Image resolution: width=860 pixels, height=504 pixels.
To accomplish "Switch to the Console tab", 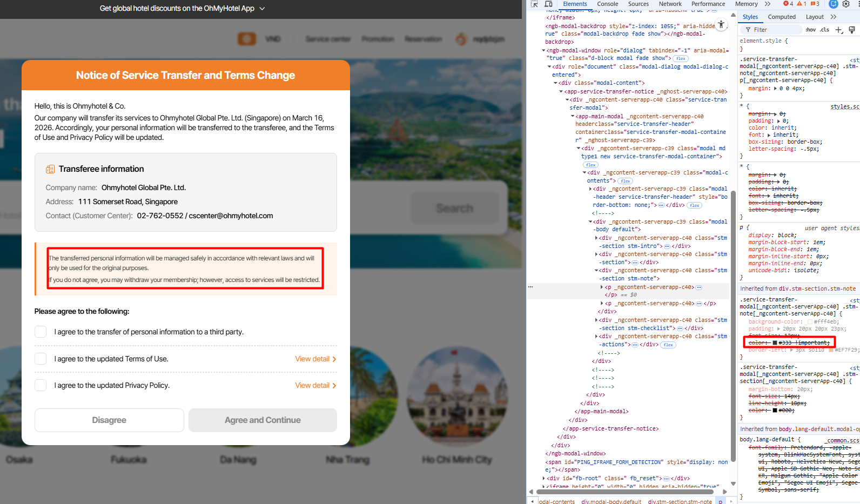I will [x=608, y=4].
